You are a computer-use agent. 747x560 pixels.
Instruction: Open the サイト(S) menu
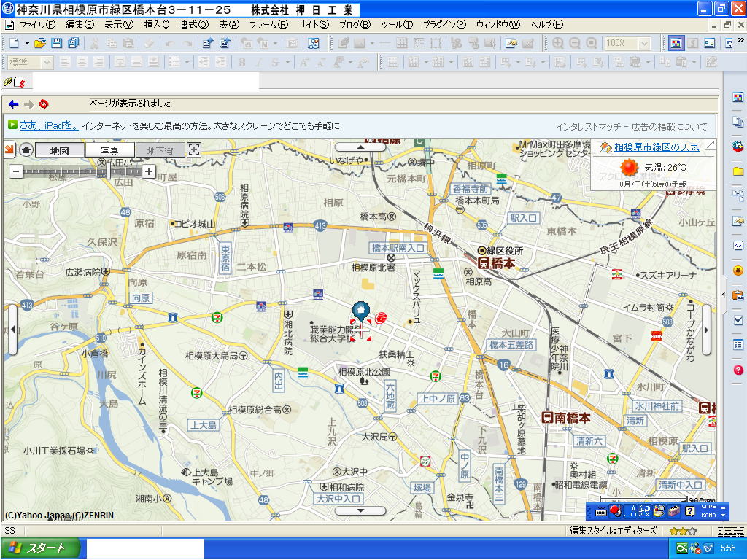tap(314, 25)
